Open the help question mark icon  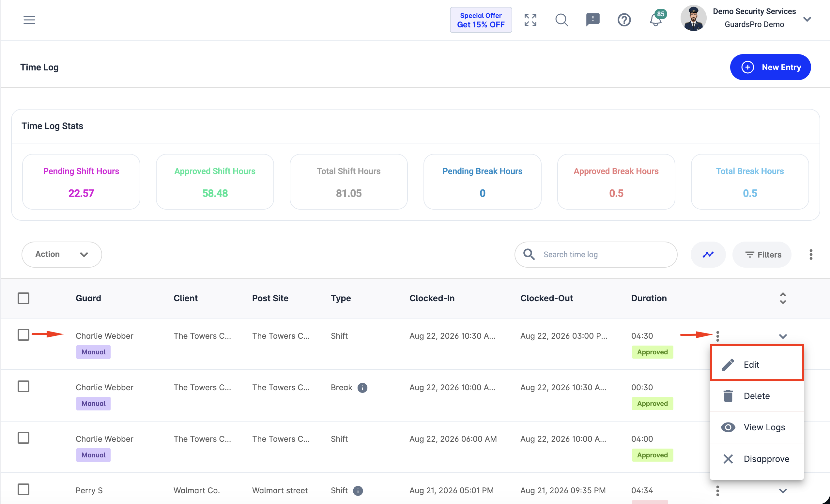point(624,20)
